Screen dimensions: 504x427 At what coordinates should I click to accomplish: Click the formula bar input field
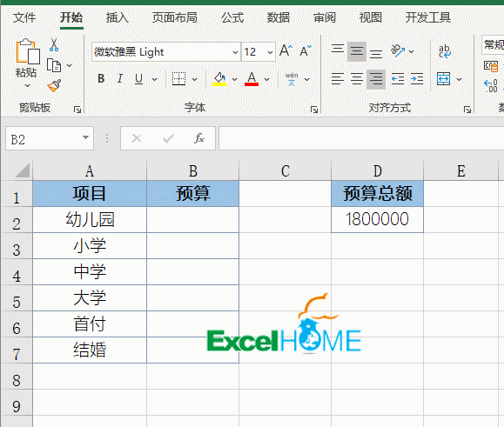pyautogui.click(x=361, y=138)
